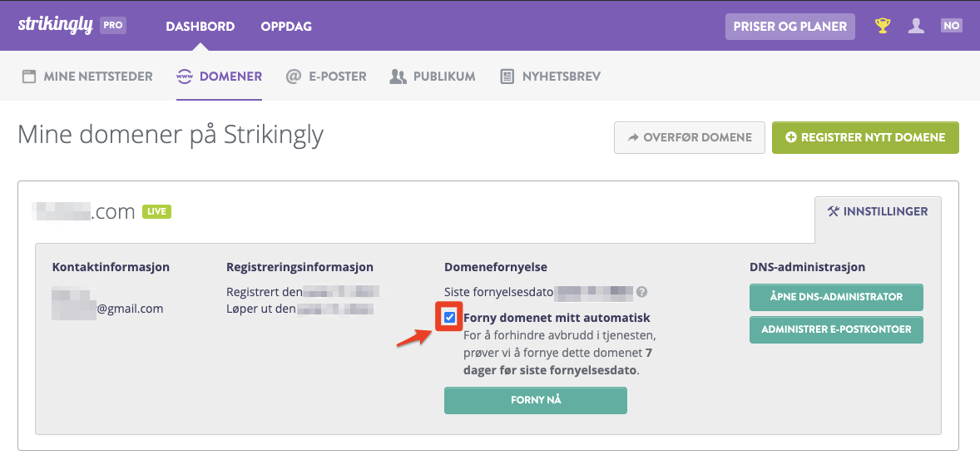Click the window icon for Mine nettsteder
This screenshot has height=460, width=980.
pos(29,77)
